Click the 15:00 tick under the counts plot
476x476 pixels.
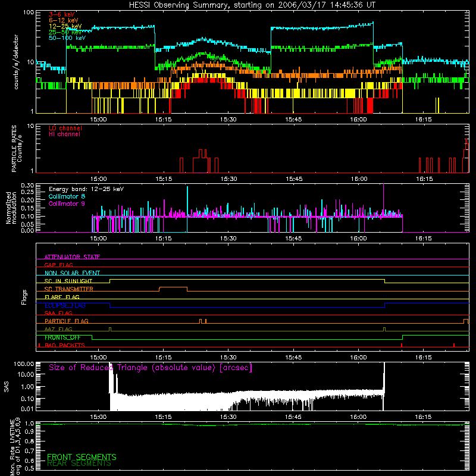click(98, 120)
